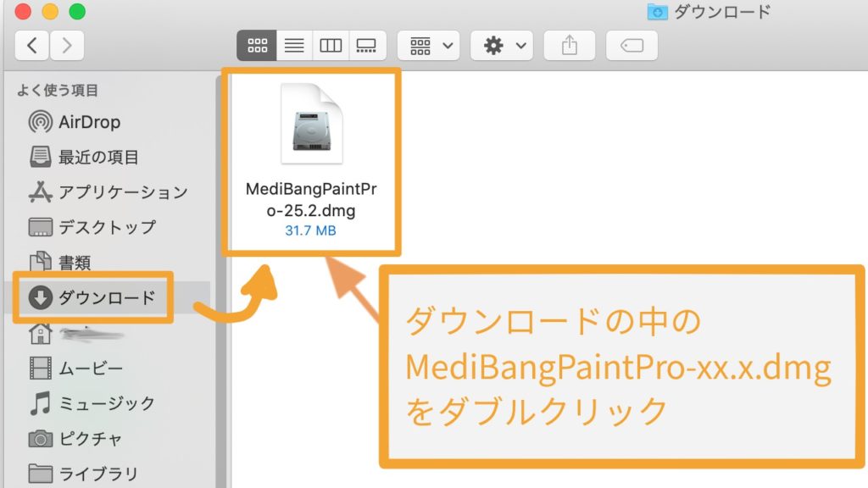This screenshot has width=868, height=488.
Task: Go back with the left chevron
Action: tap(32, 46)
